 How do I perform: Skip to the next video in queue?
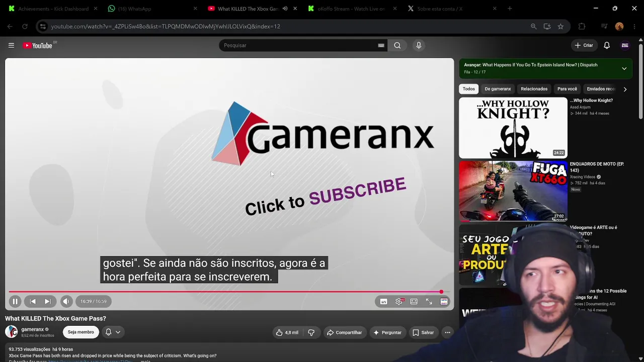(48, 301)
